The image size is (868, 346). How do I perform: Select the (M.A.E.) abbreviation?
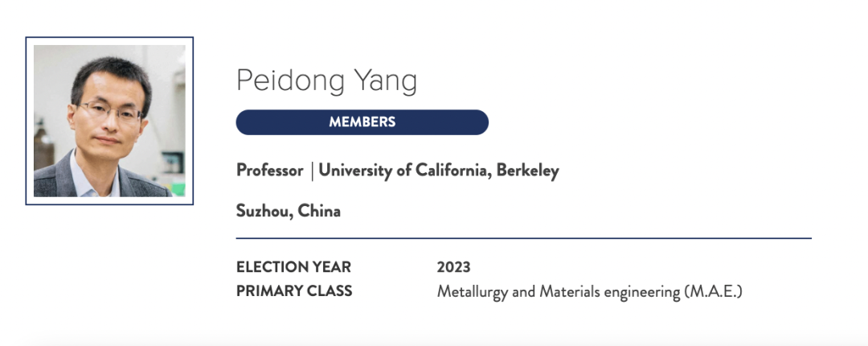point(712,291)
